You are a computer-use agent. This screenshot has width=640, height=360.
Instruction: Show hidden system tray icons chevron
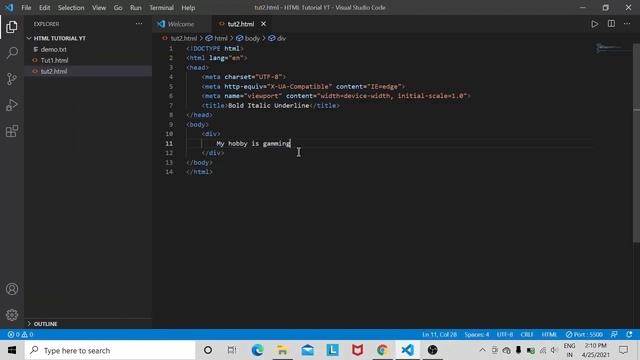pos(482,350)
